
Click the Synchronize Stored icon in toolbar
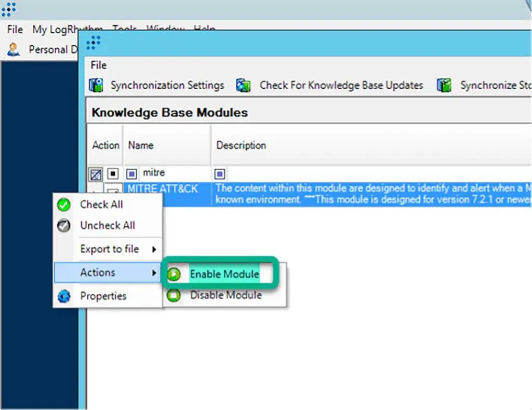click(x=444, y=86)
